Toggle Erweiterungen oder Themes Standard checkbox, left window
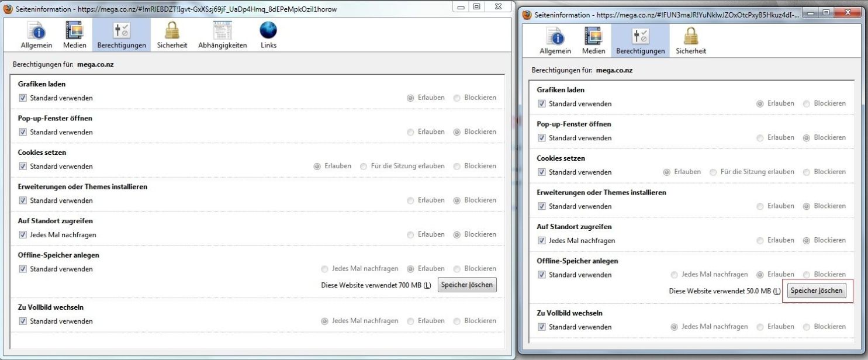The image size is (868, 360). tap(23, 200)
